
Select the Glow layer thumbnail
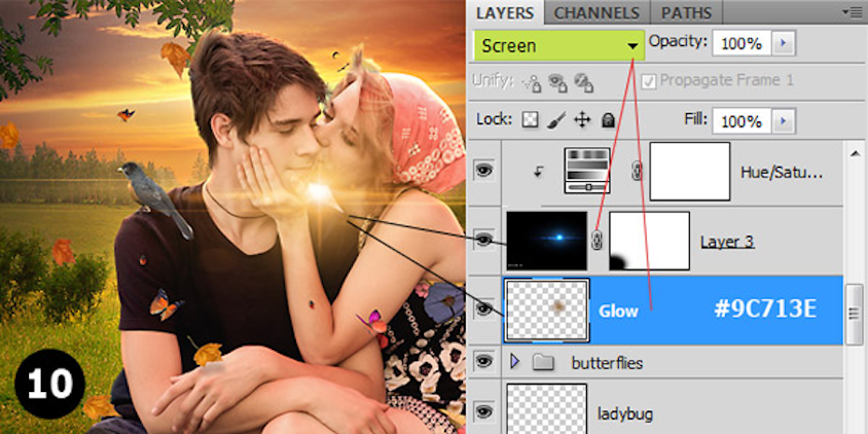click(x=546, y=310)
